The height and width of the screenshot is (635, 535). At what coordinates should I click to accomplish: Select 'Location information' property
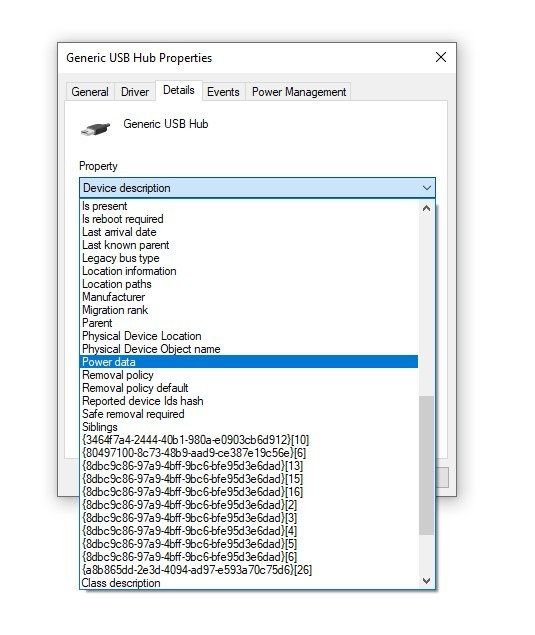click(249, 271)
